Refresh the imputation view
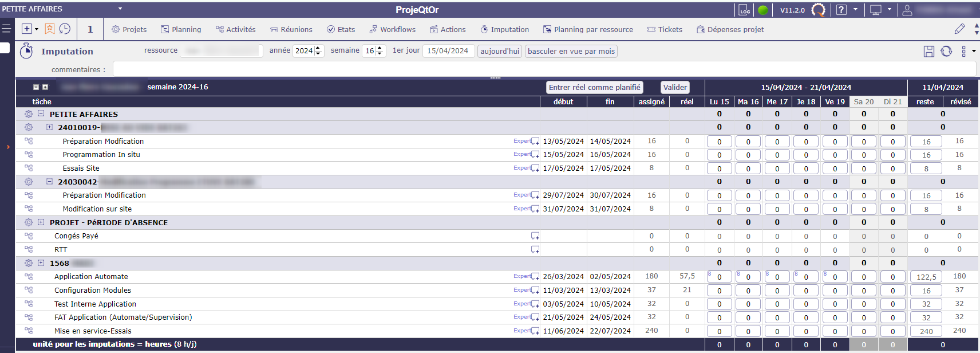The height and width of the screenshot is (353, 980). 946,52
